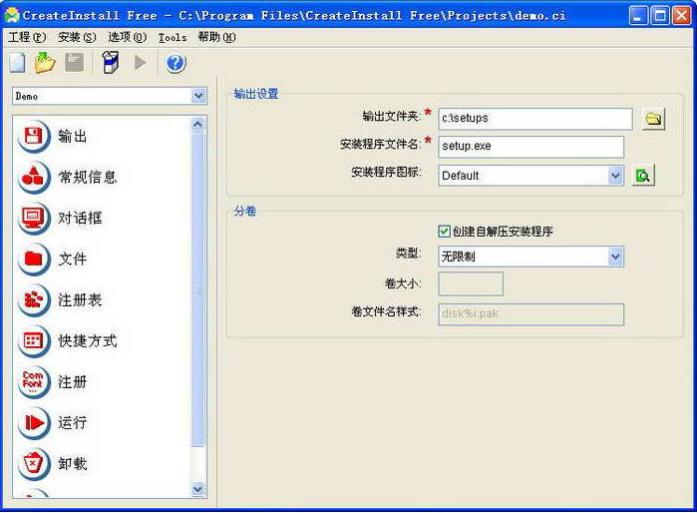Click the Open project folder icon
Screen dimensions: 697x513
pyautogui.click(x=45, y=63)
